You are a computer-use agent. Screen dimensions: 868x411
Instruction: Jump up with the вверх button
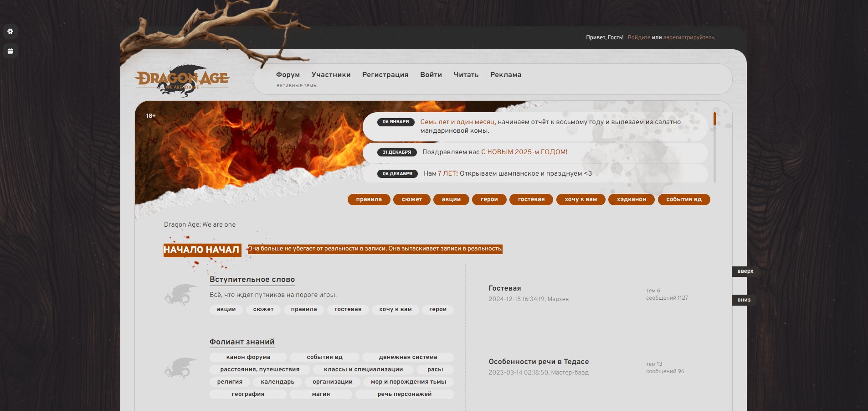745,271
